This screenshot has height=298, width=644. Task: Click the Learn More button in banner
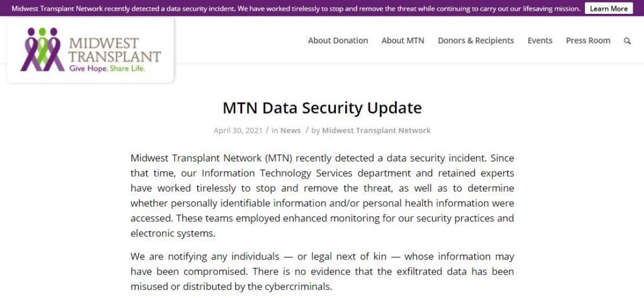[609, 9]
